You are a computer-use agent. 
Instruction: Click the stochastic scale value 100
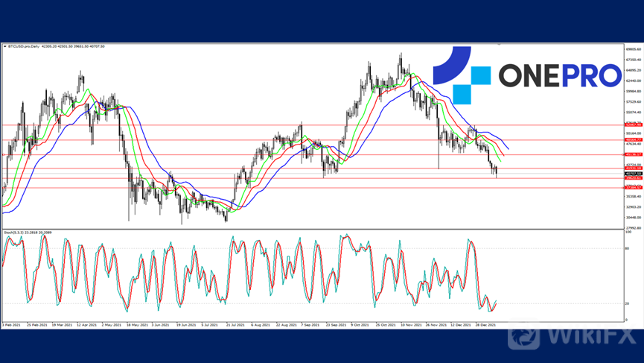(x=628, y=233)
